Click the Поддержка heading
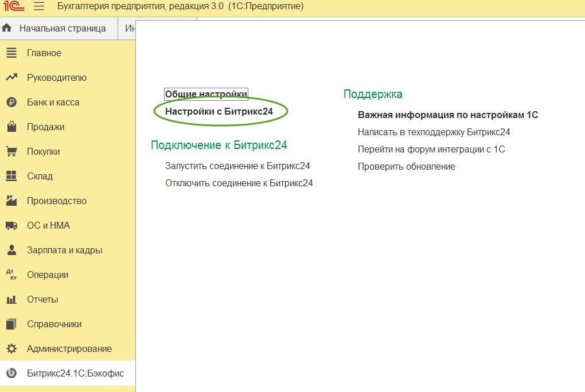585x392 pixels. (x=373, y=94)
